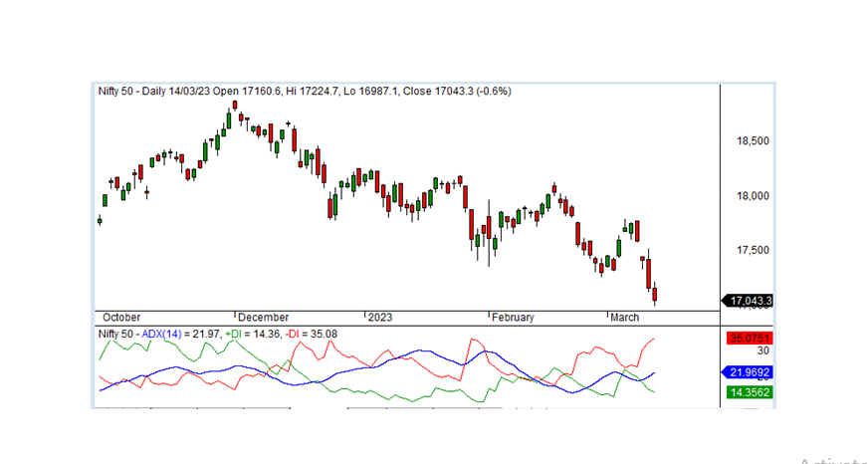The height and width of the screenshot is (464, 868).
Task: Click the black 17,043.3 current price tag
Action: (x=748, y=301)
